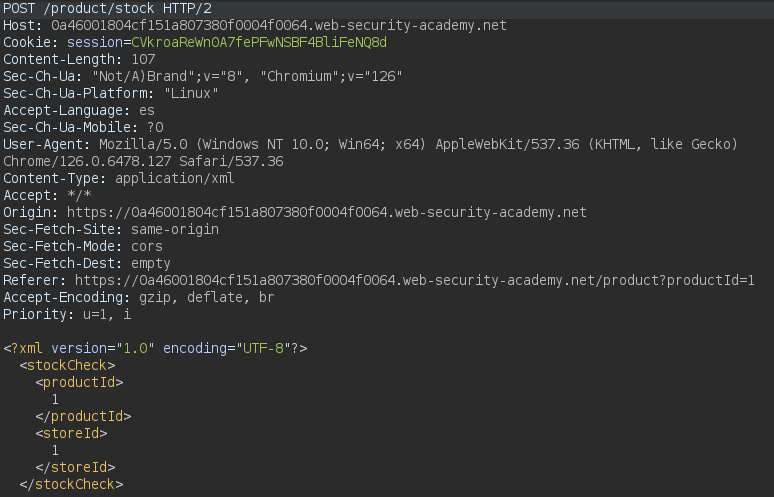Click the Sec-Fetch-Site same-origin value

pyautogui.click(x=175, y=229)
